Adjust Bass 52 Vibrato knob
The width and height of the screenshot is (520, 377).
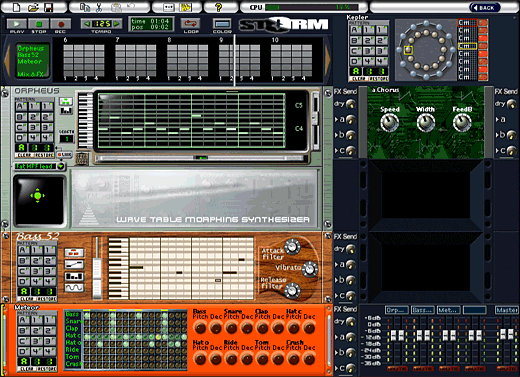click(x=310, y=269)
